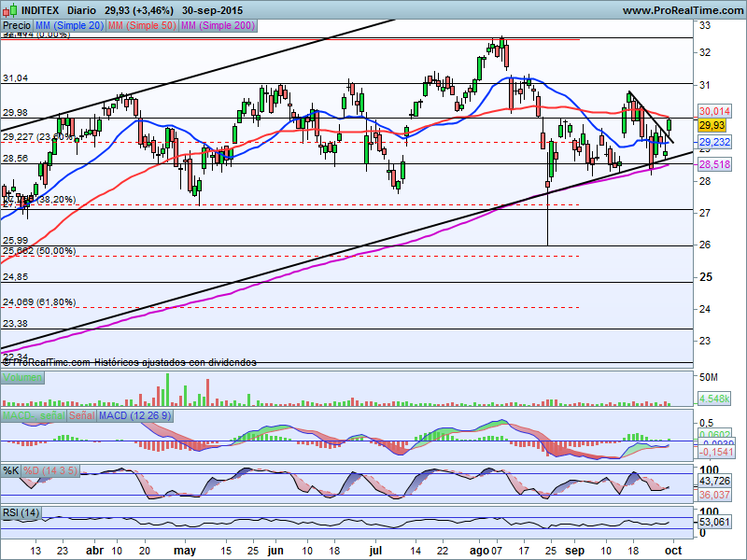Click the 25,662 (50,00%) Fibonacci label

pos(39,250)
